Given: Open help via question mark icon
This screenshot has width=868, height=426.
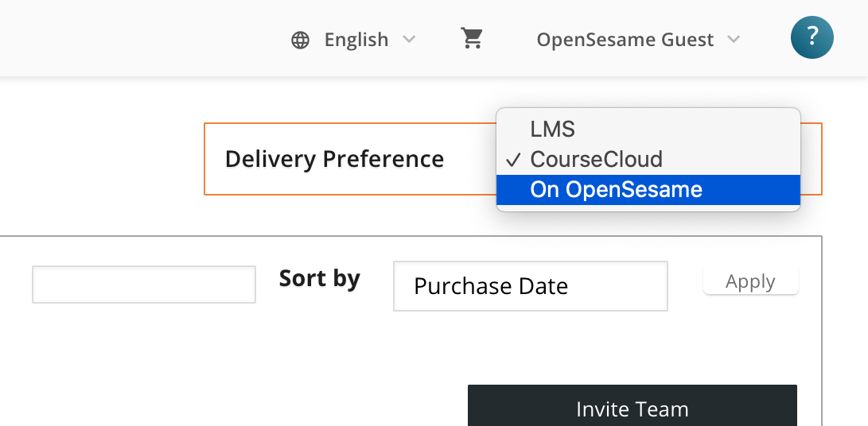Looking at the screenshot, I should click(x=812, y=37).
